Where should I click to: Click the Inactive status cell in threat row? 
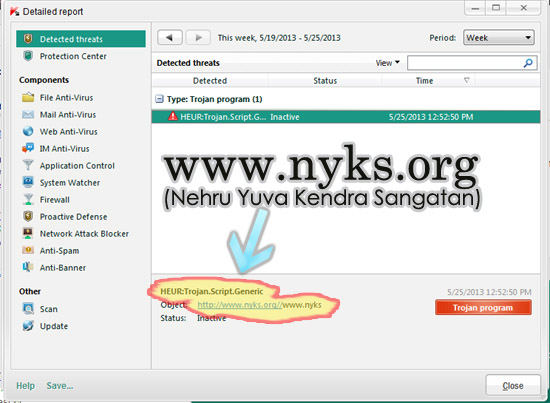tap(284, 117)
